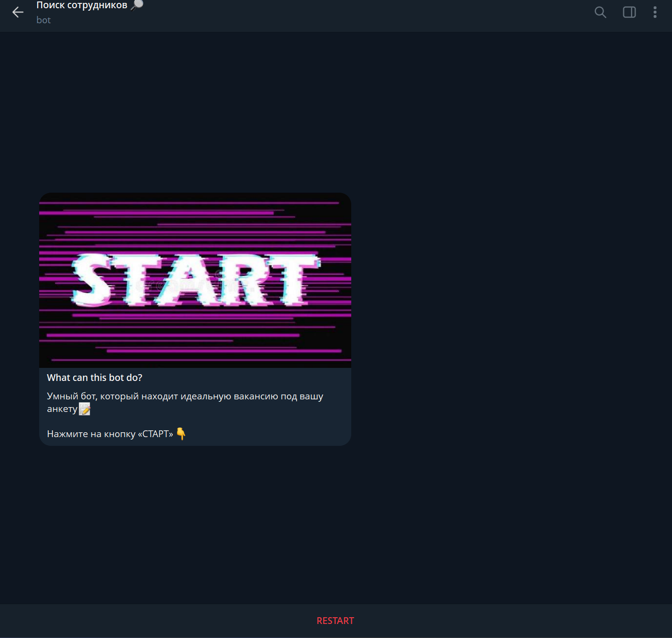Open search in this chat
The height and width of the screenshot is (638, 672).
pos(600,12)
